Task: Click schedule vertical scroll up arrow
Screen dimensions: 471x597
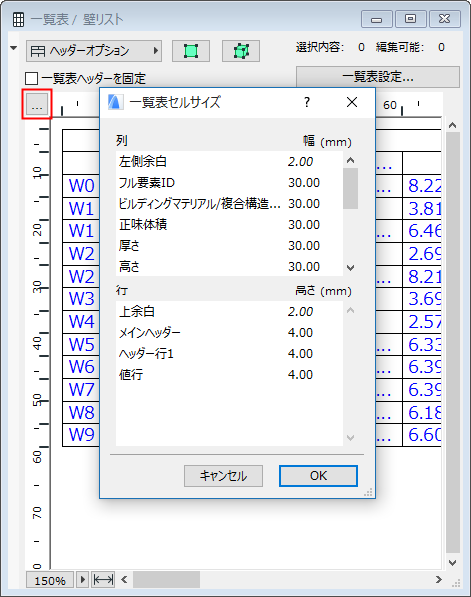Action: 452,125
